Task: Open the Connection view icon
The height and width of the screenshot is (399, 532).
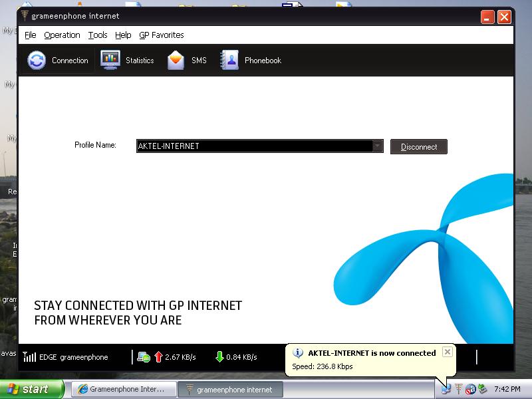Action: (x=37, y=61)
